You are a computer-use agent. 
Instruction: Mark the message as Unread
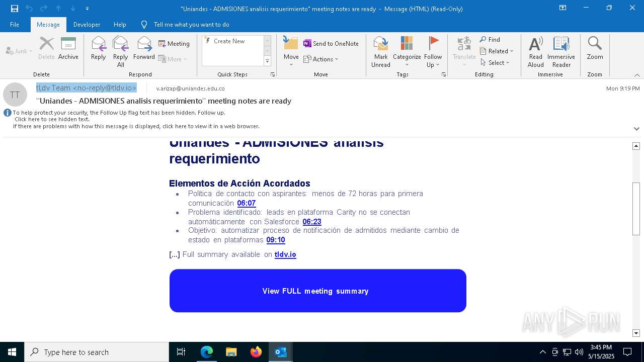(381, 52)
